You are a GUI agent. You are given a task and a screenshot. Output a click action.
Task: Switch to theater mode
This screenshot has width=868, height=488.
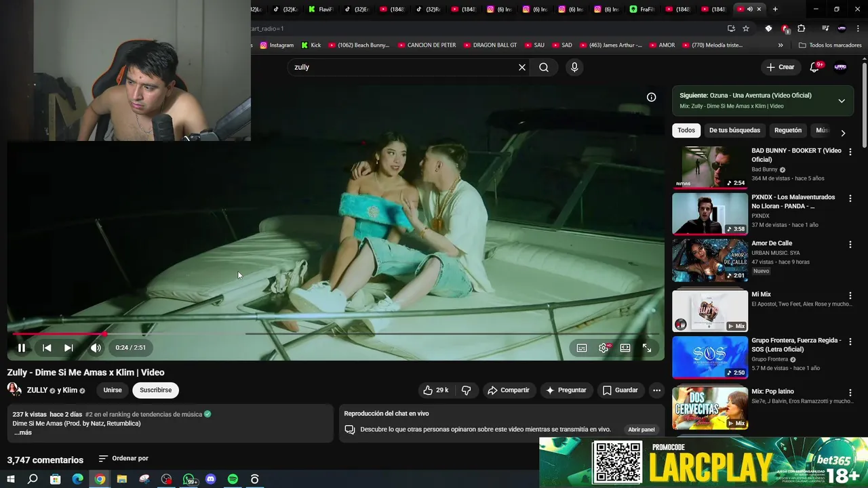625,348
